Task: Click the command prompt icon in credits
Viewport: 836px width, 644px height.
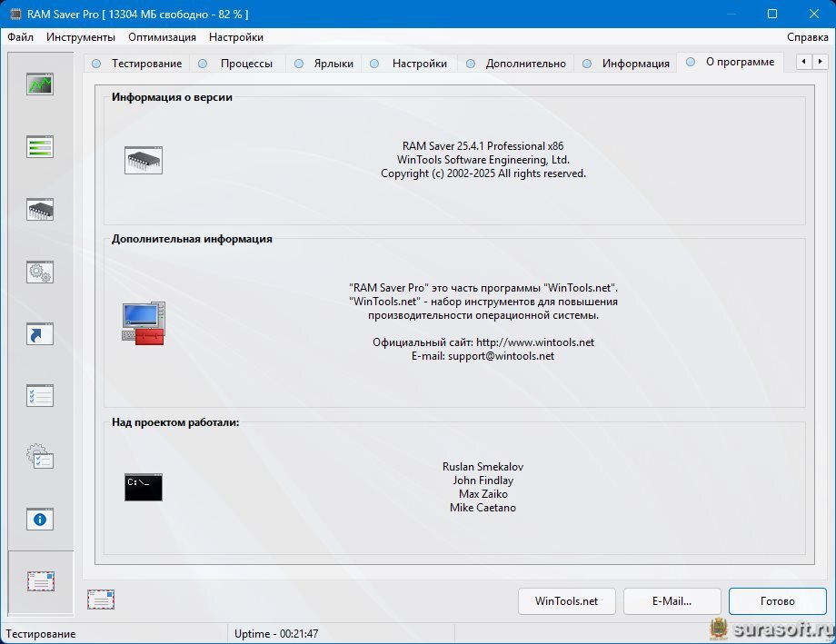Action: click(x=144, y=487)
